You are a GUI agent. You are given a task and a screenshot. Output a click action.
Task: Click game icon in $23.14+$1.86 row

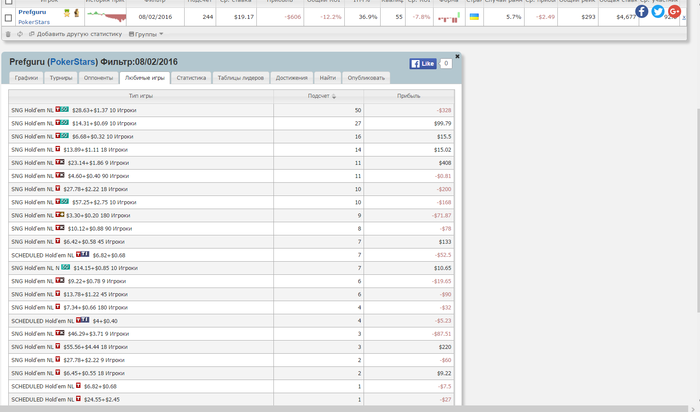point(60,162)
